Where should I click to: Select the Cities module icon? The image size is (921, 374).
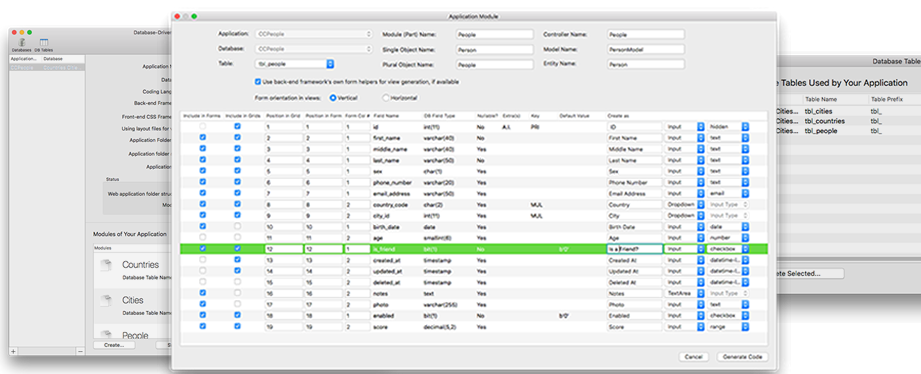(105, 302)
